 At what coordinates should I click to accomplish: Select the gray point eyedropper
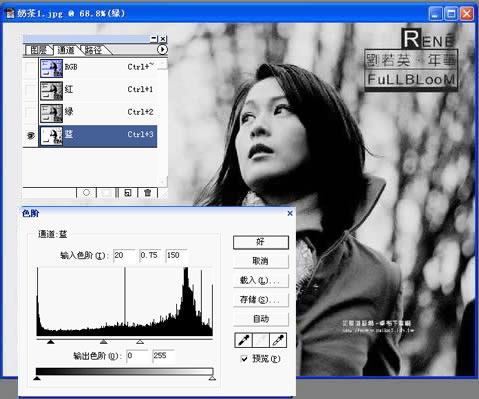261,340
